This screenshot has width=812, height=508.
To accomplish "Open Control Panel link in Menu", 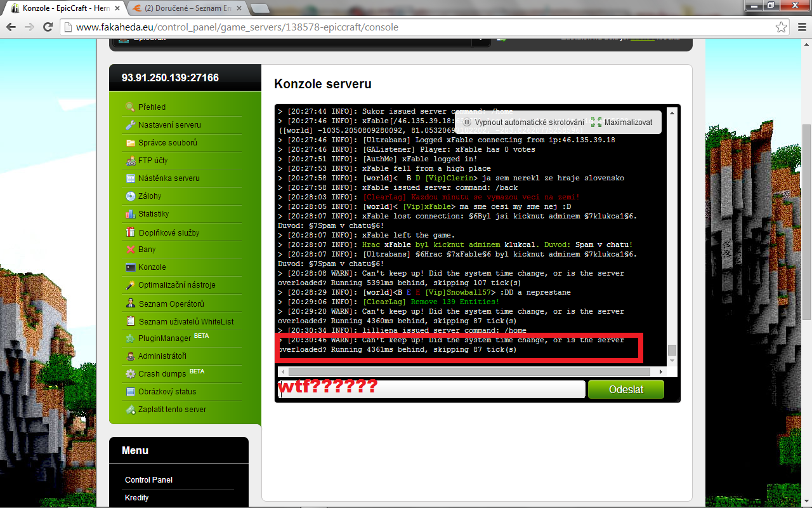I will (148, 480).
